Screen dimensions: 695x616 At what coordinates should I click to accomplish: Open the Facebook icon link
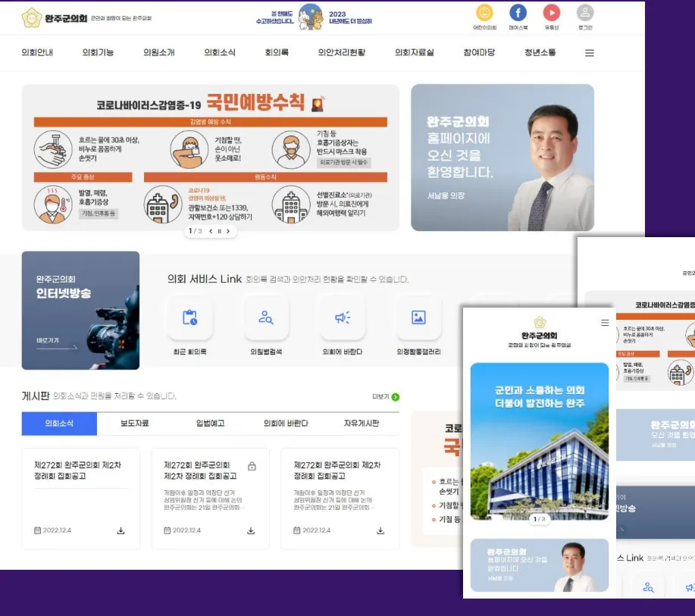518,13
